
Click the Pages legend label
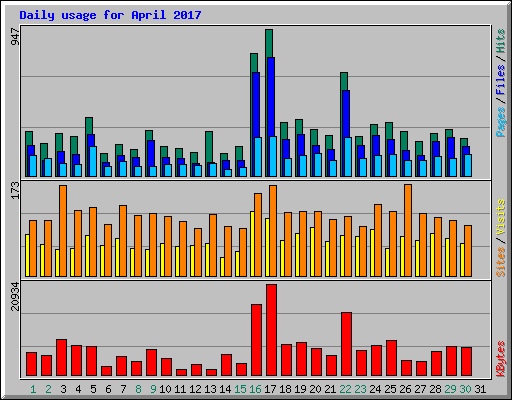pyautogui.click(x=501, y=122)
